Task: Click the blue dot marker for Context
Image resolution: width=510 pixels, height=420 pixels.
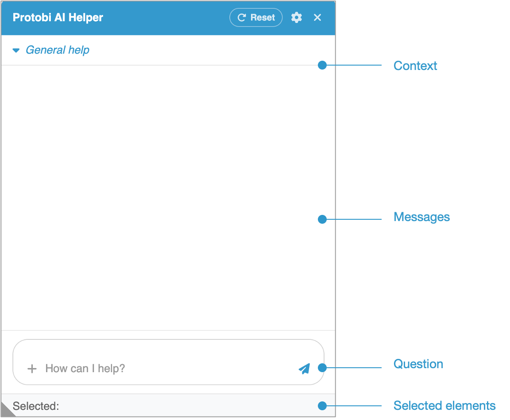Action: [x=322, y=66]
